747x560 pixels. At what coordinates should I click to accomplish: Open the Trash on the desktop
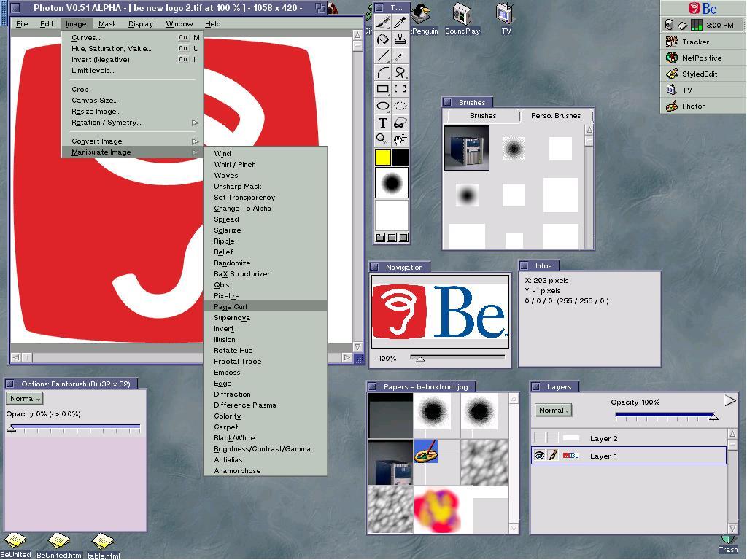point(728,545)
